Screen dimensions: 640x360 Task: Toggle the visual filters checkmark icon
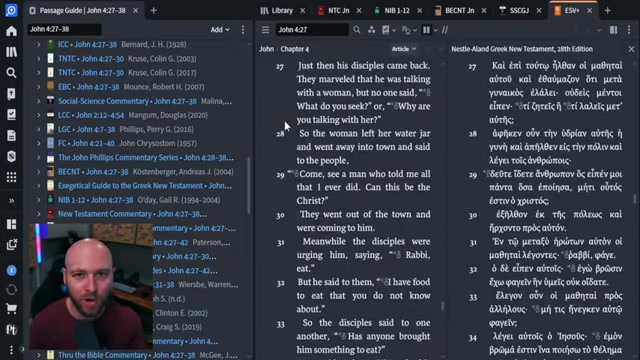[x=386, y=30]
